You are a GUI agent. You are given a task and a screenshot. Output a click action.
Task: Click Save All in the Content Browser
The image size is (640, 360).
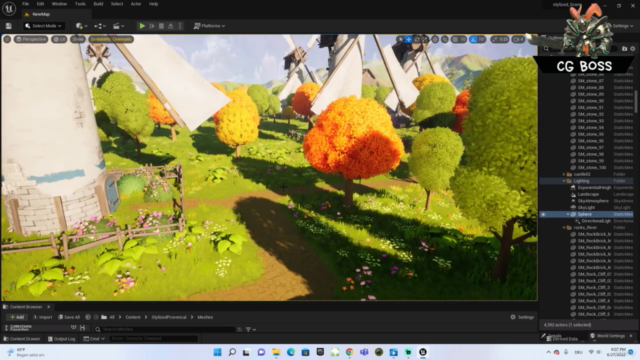click(x=69, y=317)
